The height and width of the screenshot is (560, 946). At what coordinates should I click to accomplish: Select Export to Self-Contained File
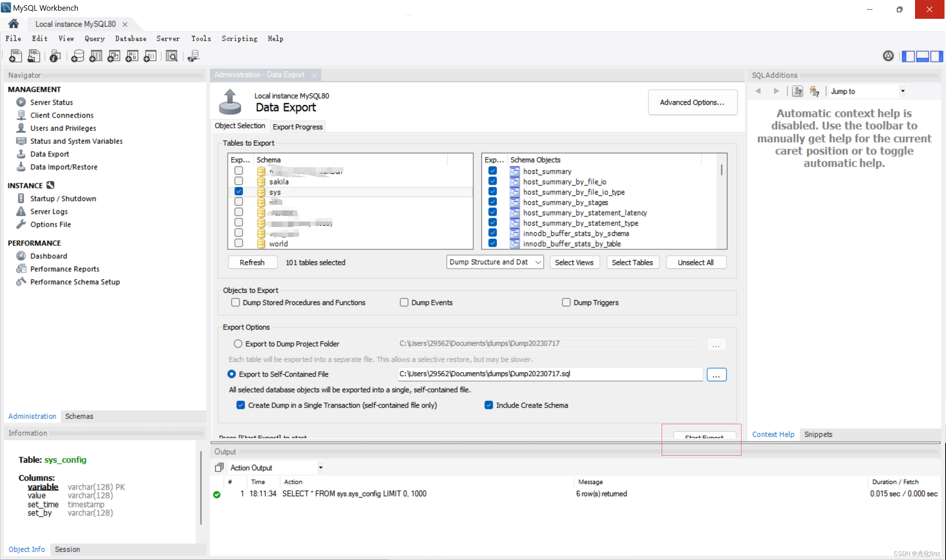coord(231,374)
